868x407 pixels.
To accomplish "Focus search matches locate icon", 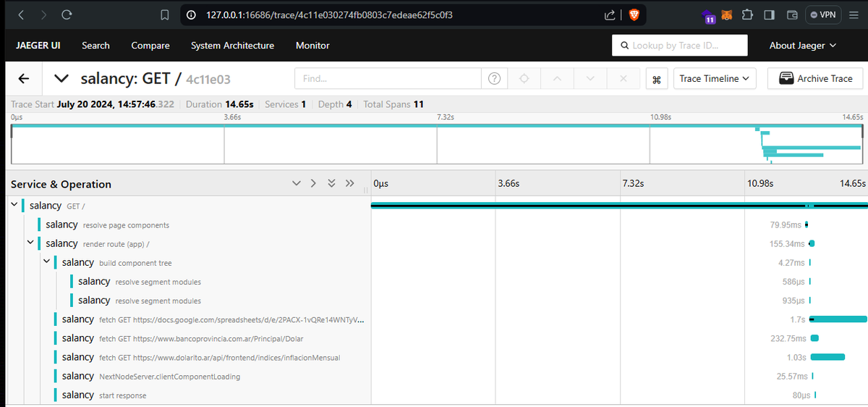I will coord(524,78).
